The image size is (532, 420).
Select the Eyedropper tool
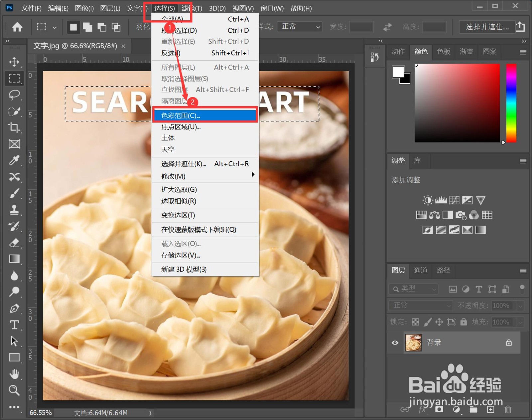click(x=14, y=160)
